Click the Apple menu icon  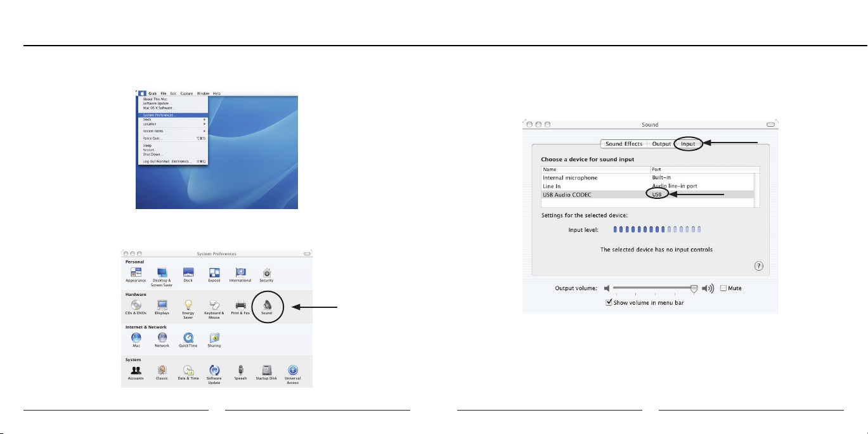click(x=142, y=93)
